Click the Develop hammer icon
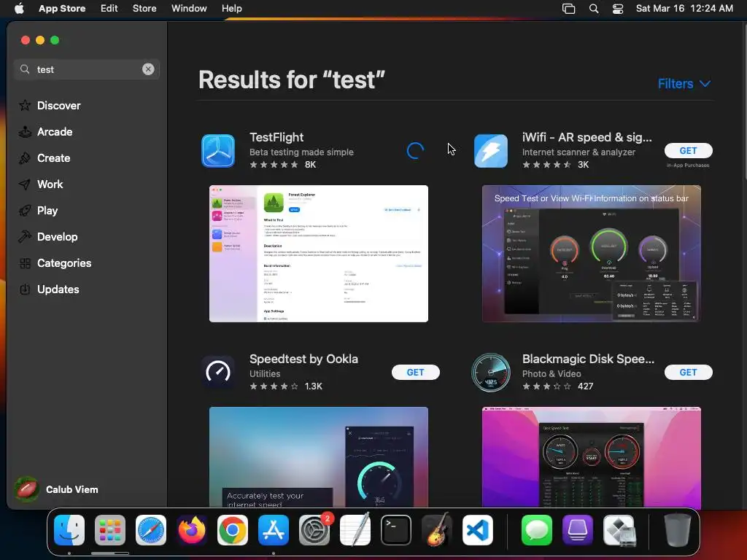747x560 pixels. [x=25, y=236]
